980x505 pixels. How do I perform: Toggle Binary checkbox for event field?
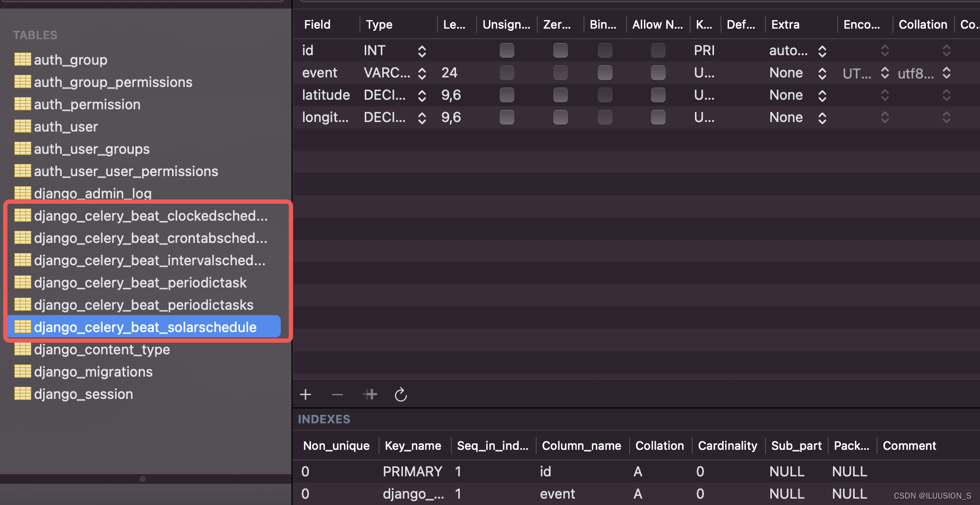(605, 73)
